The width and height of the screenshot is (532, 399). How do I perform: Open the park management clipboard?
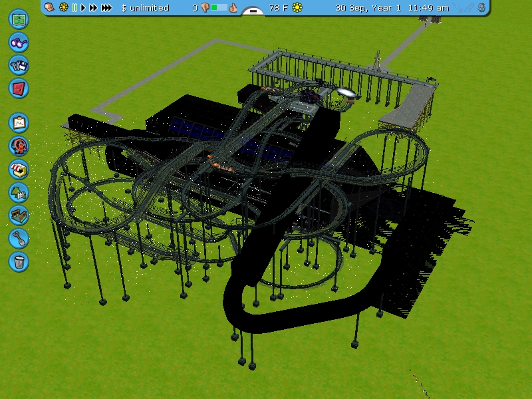coord(19,122)
